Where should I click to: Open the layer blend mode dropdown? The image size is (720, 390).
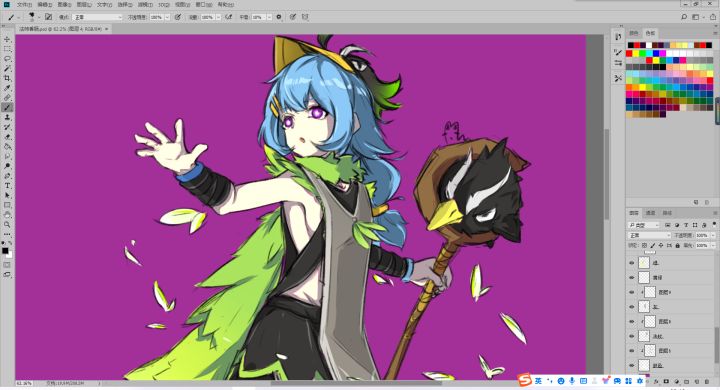coord(649,235)
